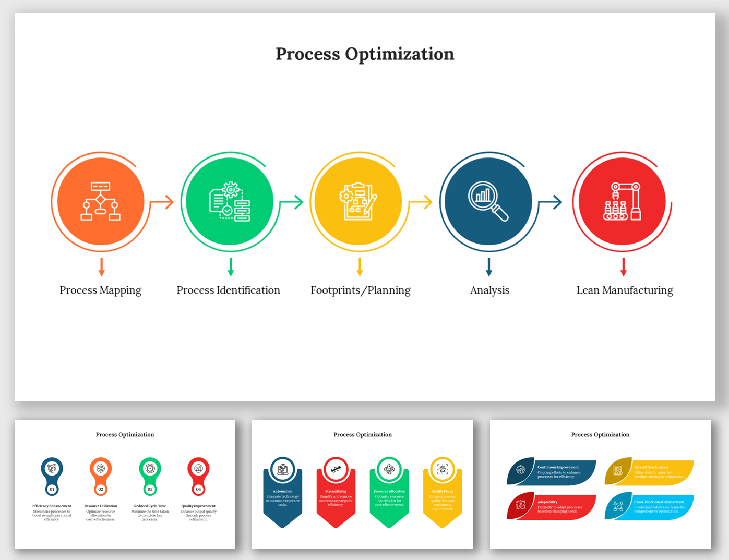729x560 pixels.
Task: Select the yellow Data-Driven Analysis banner
Action: pyautogui.click(x=650, y=472)
